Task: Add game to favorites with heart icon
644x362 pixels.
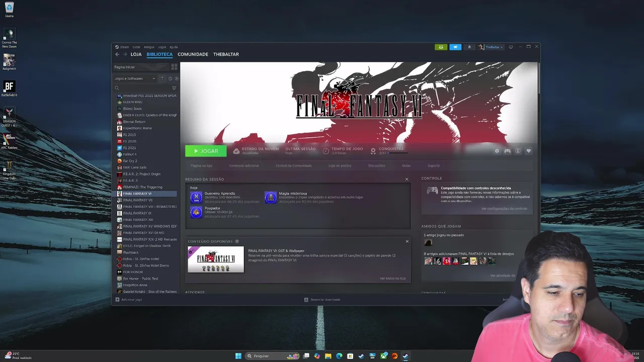Action: pos(528,151)
